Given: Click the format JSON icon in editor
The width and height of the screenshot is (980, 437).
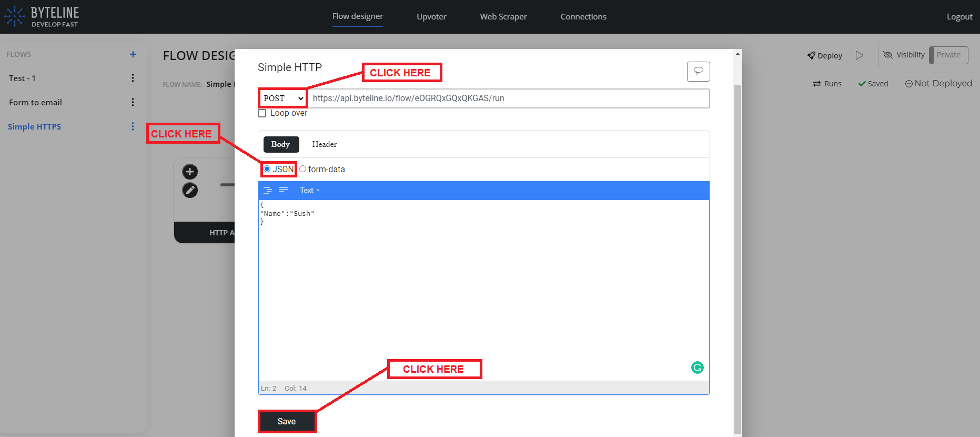Looking at the screenshot, I should click(x=268, y=190).
